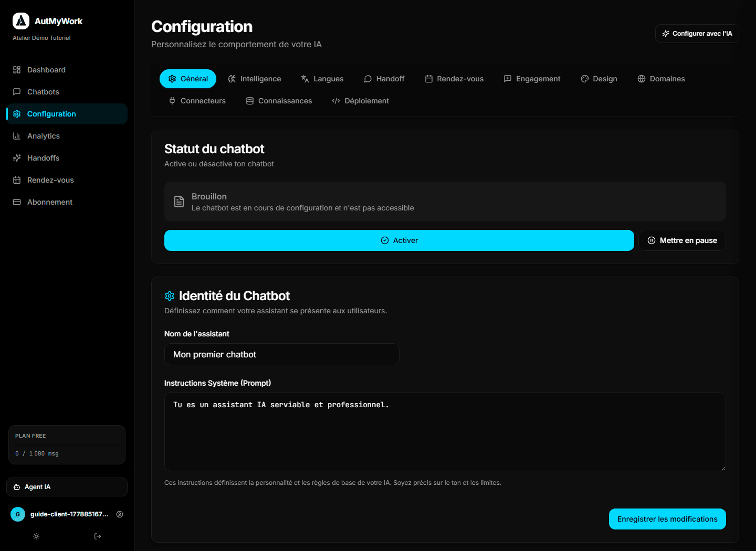The image size is (756, 551).
Task: Click the textarea resize handle corner
Action: click(x=723, y=468)
